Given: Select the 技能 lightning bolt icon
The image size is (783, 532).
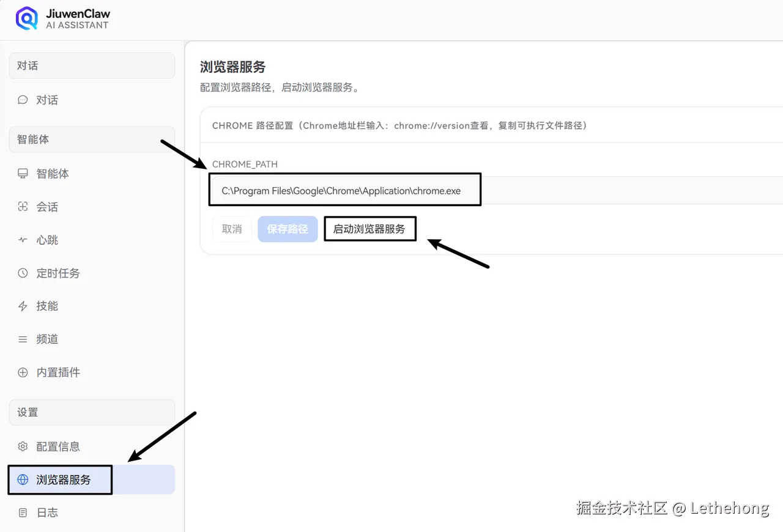Looking at the screenshot, I should (23, 306).
